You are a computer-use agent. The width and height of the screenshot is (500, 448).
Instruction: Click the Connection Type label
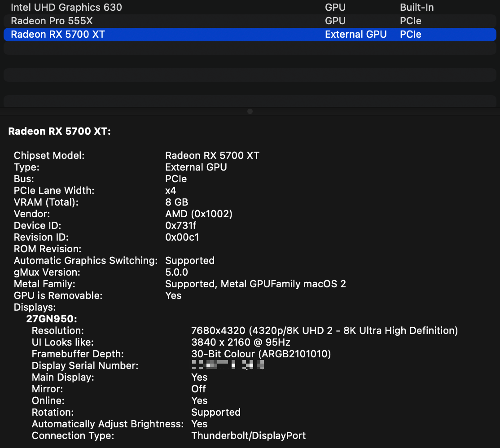click(x=73, y=436)
